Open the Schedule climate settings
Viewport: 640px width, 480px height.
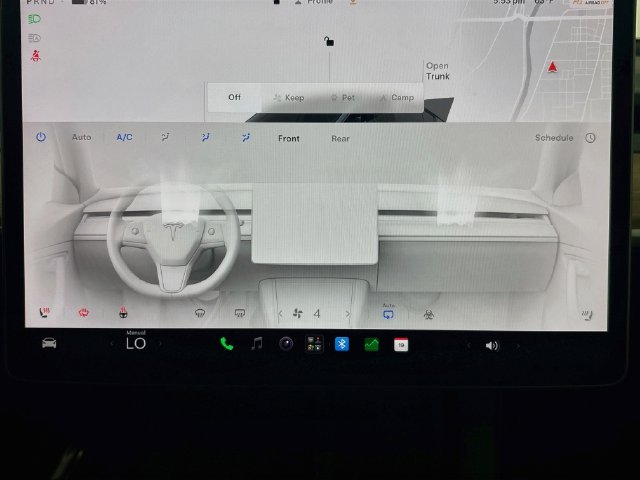(554, 138)
